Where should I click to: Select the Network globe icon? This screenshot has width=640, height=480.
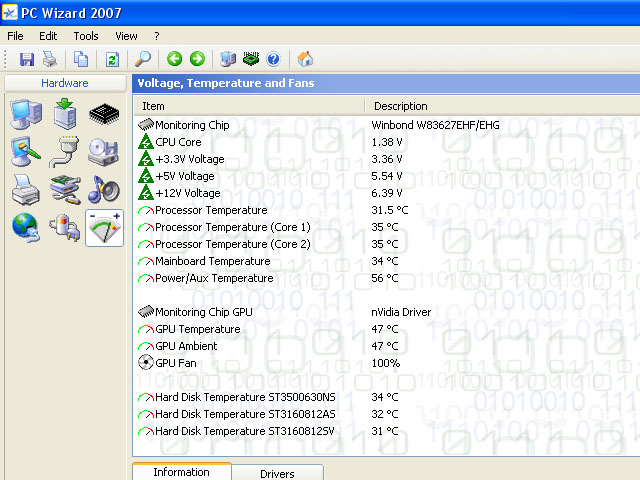tap(26, 228)
